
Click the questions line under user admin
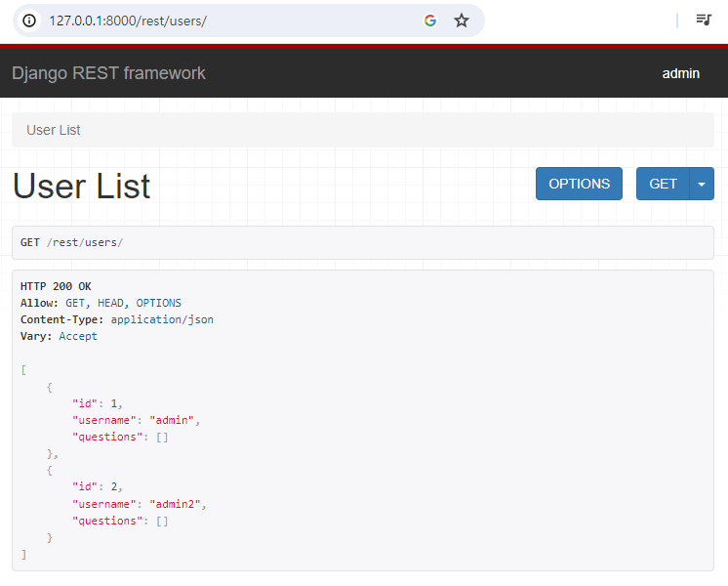pyautogui.click(x=120, y=437)
